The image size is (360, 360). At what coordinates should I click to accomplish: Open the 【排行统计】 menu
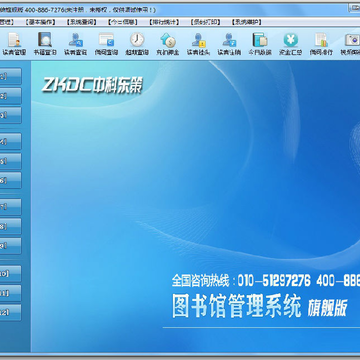[x=164, y=22]
